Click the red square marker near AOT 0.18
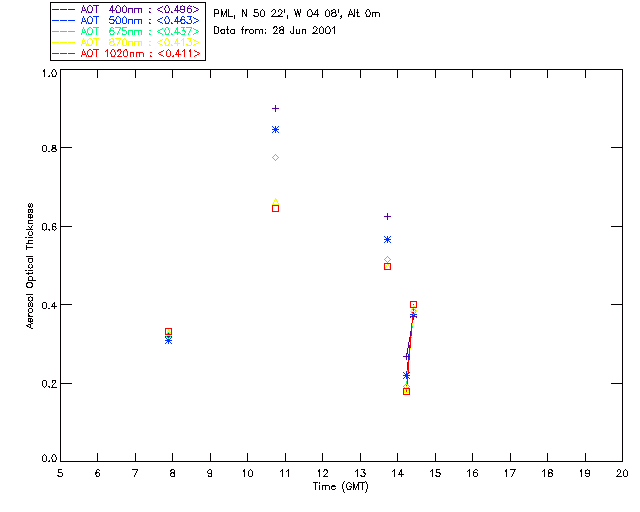The height and width of the screenshot is (512, 640). pos(407,392)
